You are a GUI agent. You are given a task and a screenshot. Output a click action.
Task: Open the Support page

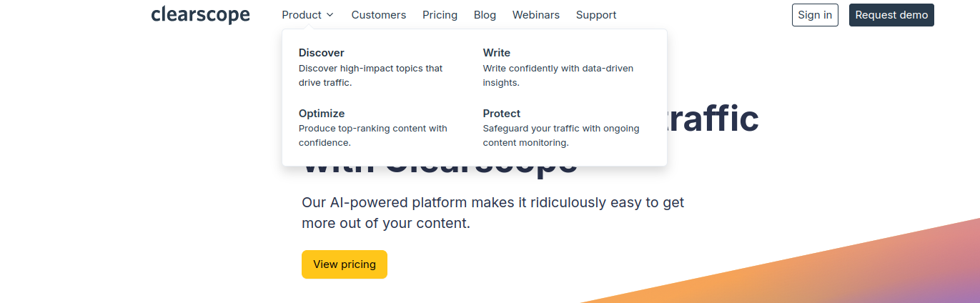point(596,15)
